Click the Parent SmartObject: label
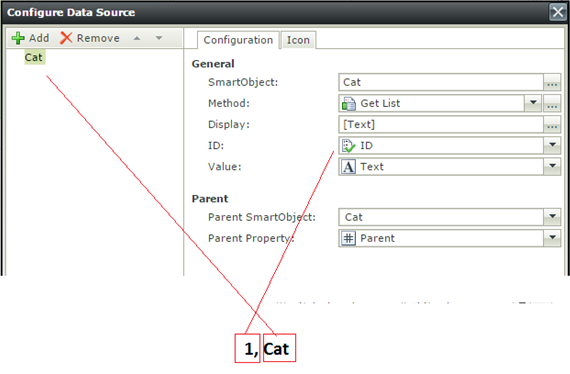This screenshot has height=374, width=570. 262,217
